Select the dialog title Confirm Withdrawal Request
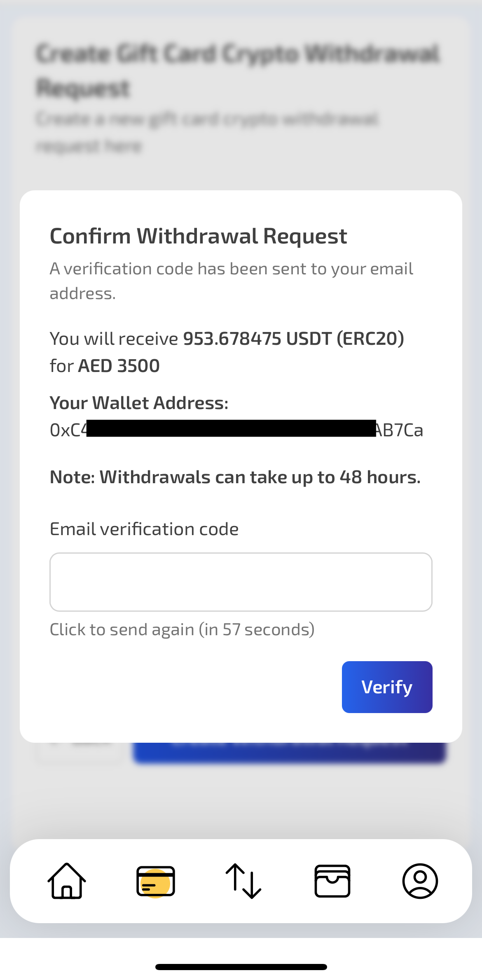The width and height of the screenshot is (482, 980). (x=198, y=235)
